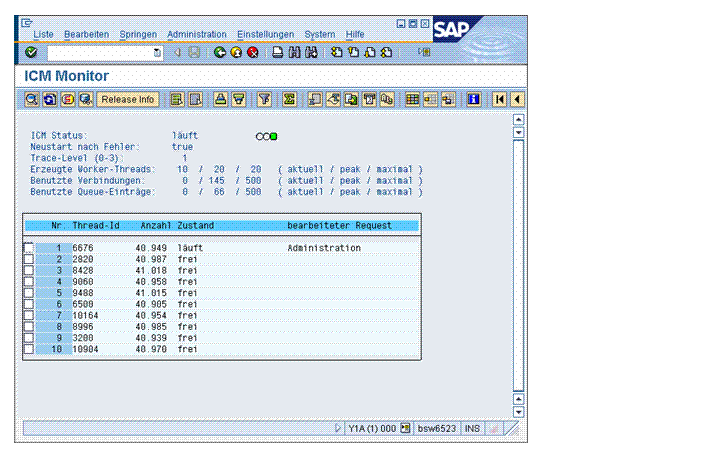
Task: Go to previous page icon
Action: point(354,52)
